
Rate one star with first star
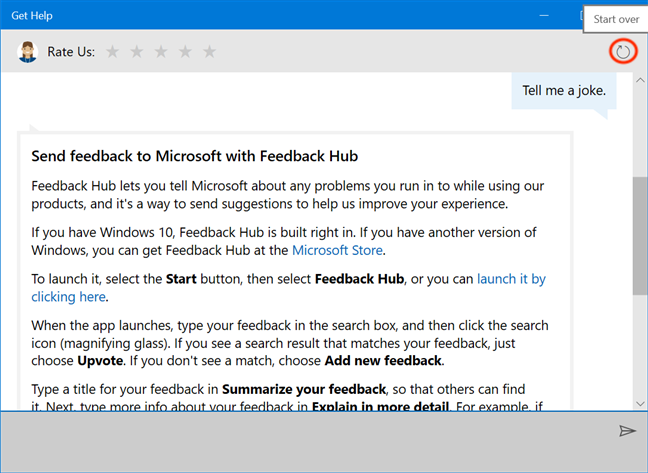pos(113,52)
